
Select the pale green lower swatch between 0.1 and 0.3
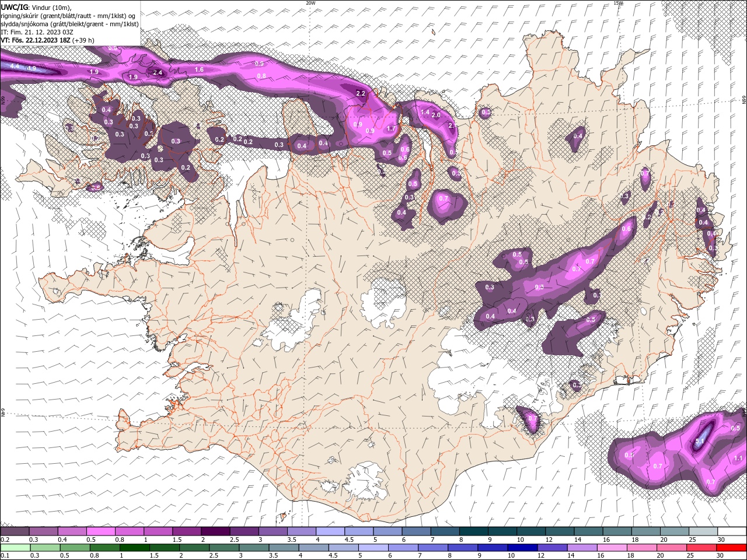coord(15,547)
